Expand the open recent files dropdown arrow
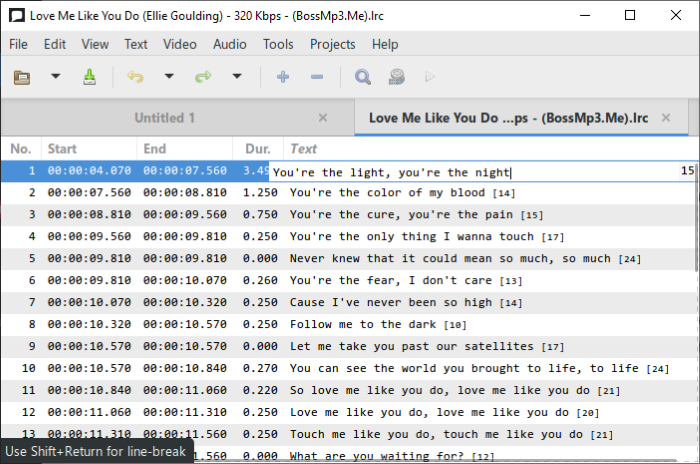The height and width of the screenshot is (464, 700). [x=55, y=76]
